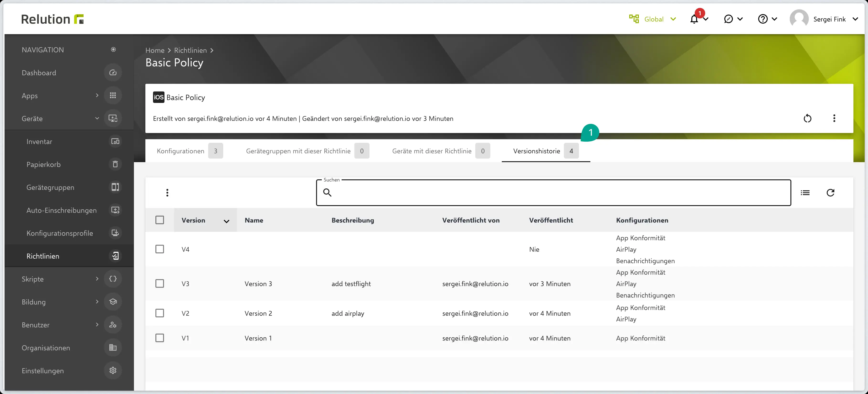Click the Suchen search field
Viewport: 868px width, 394px height.
pyautogui.click(x=553, y=192)
